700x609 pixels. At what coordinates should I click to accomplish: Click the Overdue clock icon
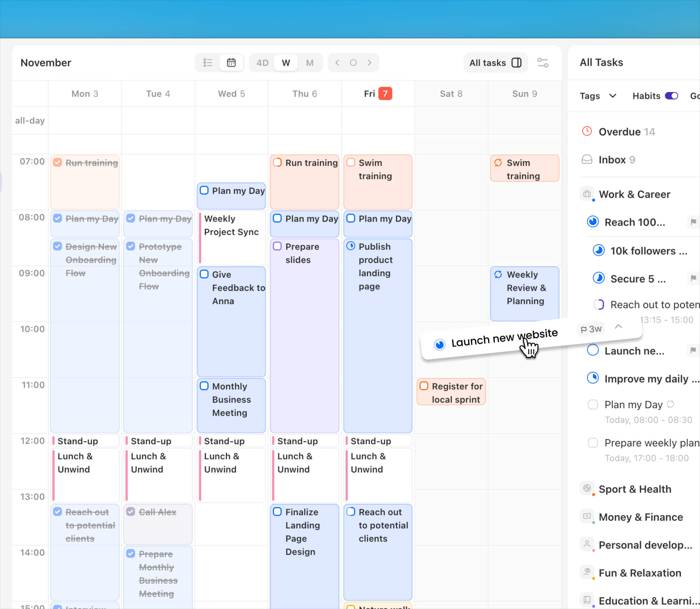coord(587,131)
